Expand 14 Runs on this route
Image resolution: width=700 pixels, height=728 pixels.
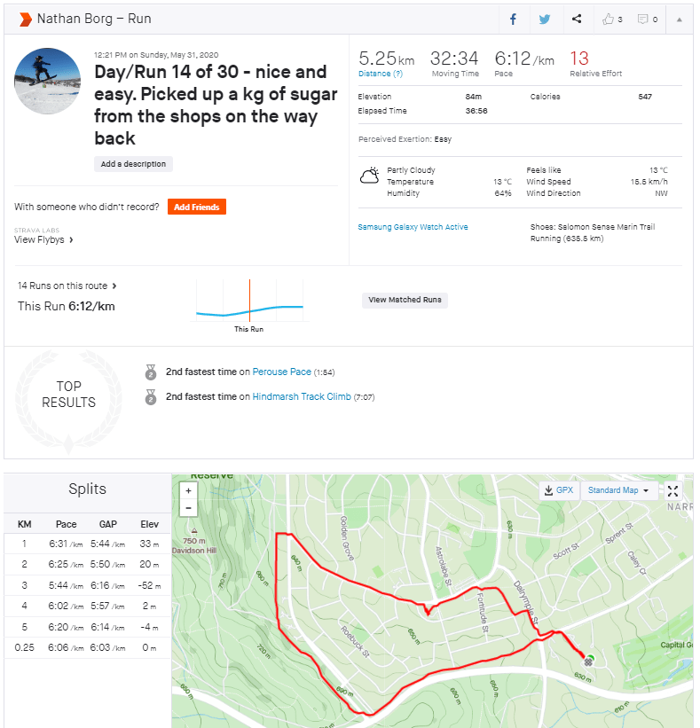pyautogui.click(x=67, y=286)
